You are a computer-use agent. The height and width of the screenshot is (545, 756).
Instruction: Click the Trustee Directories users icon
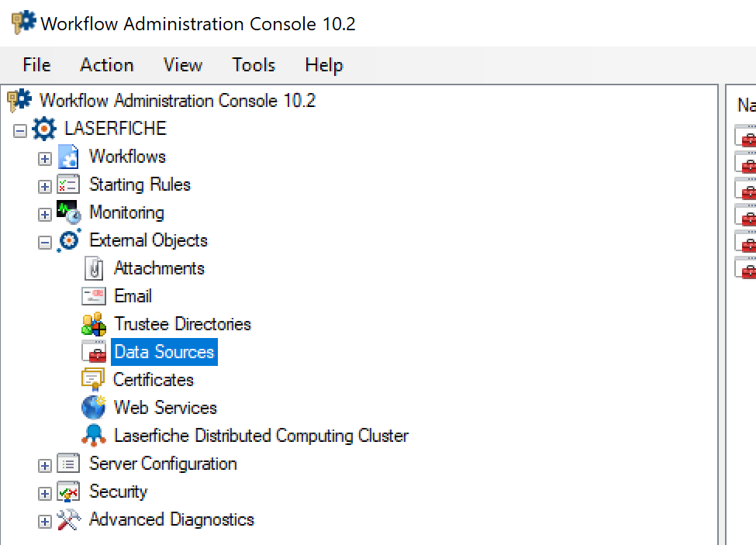pos(94,324)
